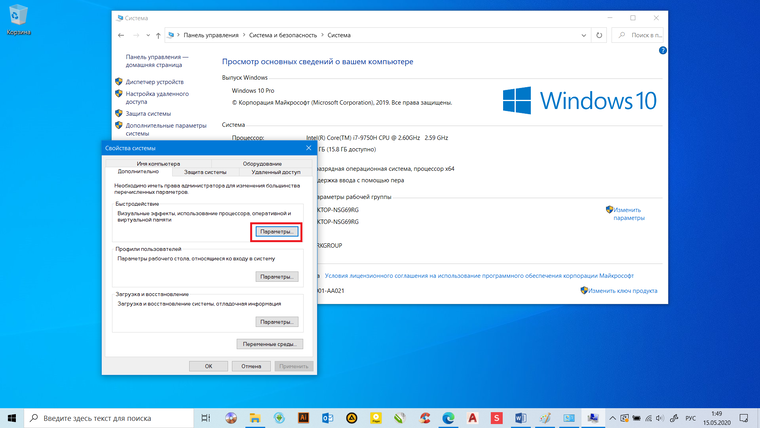Refresh the System window
760x428 pixels.
[599, 35]
